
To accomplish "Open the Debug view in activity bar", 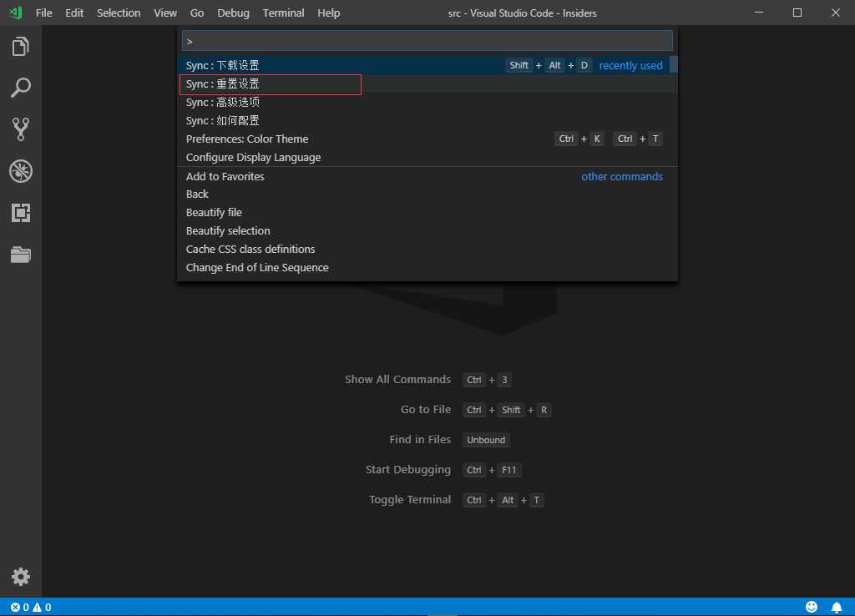I will pos(21,171).
